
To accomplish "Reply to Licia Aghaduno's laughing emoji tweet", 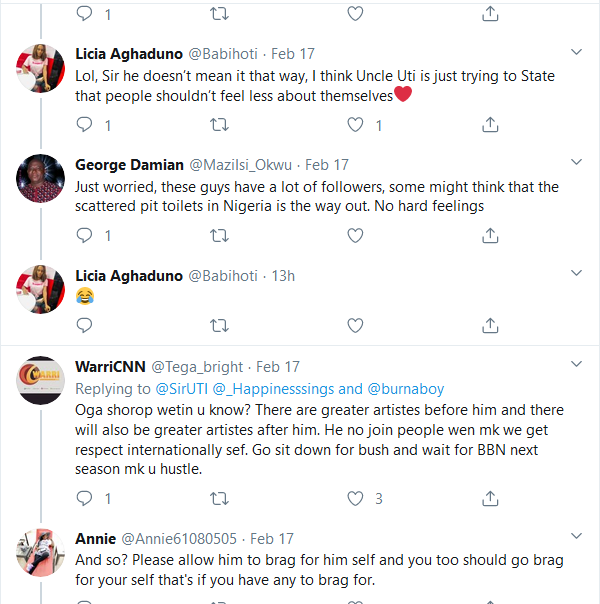I will (85, 324).
